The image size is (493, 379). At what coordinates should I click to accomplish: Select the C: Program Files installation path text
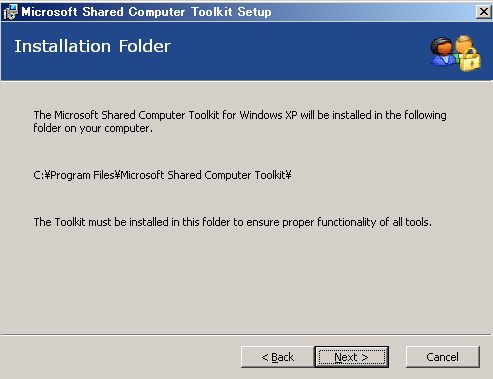162,175
